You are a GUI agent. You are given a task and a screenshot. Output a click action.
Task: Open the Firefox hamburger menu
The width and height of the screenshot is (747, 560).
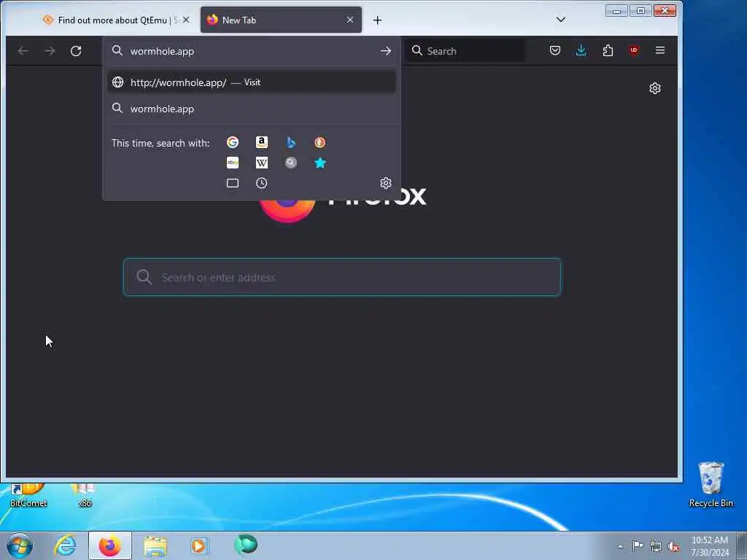(x=659, y=50)
